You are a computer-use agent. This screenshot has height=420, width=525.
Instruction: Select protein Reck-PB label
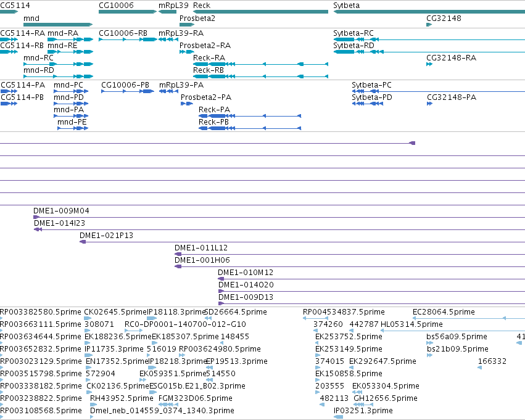point(213,122)
